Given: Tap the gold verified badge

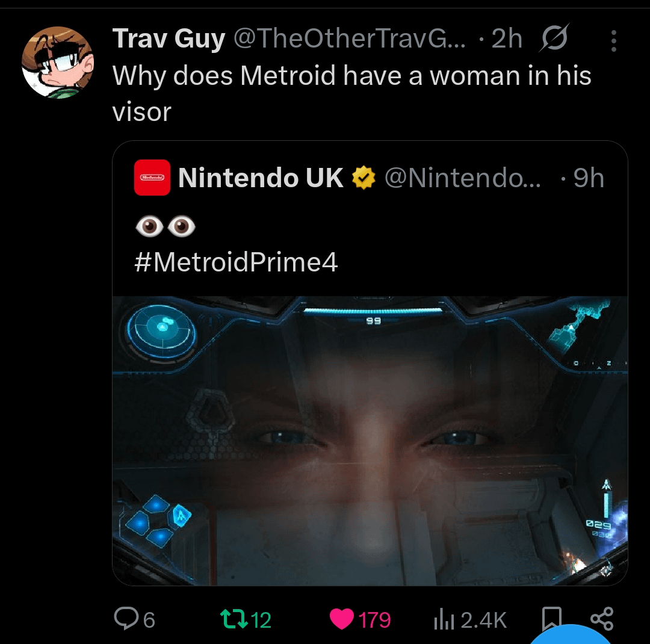Looking at the screenshot, I should pyautogui.click(x=363, y=178).
